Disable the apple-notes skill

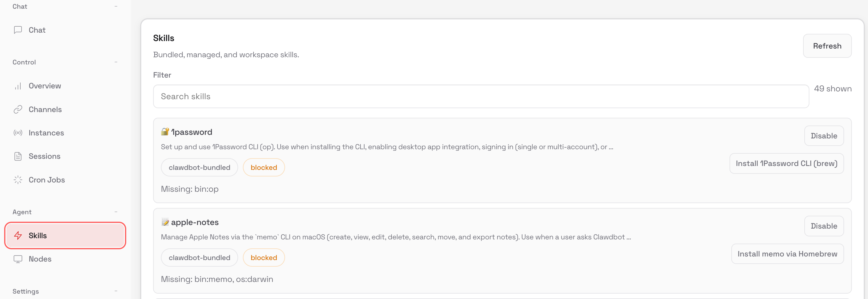pyautogui.click(x=823, y=226)
